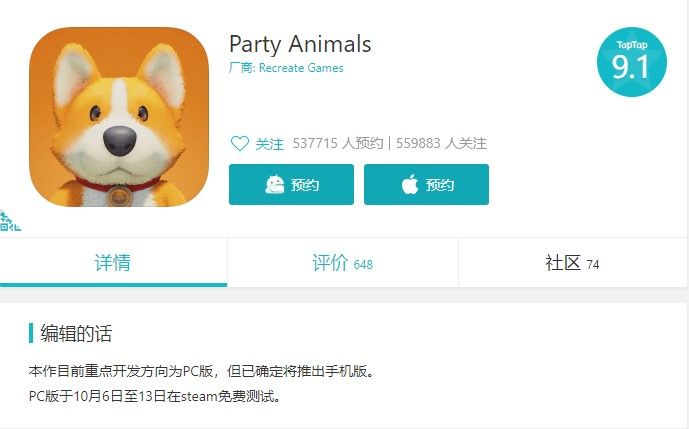Switch to the 社区 community tab
689x429 pixels.
(x=563, y=264)
